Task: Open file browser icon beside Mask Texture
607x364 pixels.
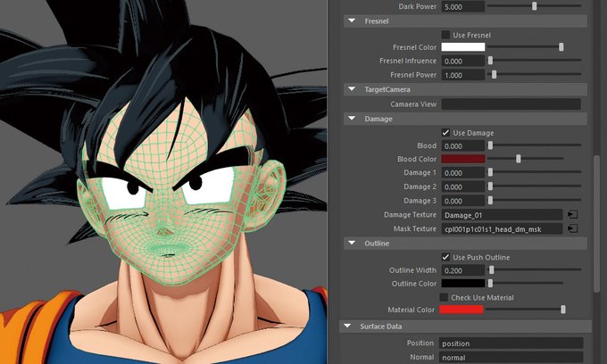Action: (572, 228)
